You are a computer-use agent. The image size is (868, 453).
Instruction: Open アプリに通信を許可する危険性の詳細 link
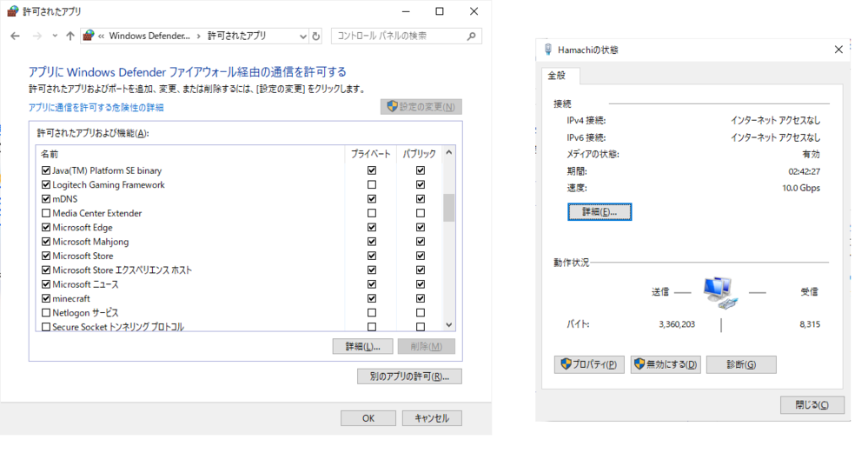tap(96, 108)
